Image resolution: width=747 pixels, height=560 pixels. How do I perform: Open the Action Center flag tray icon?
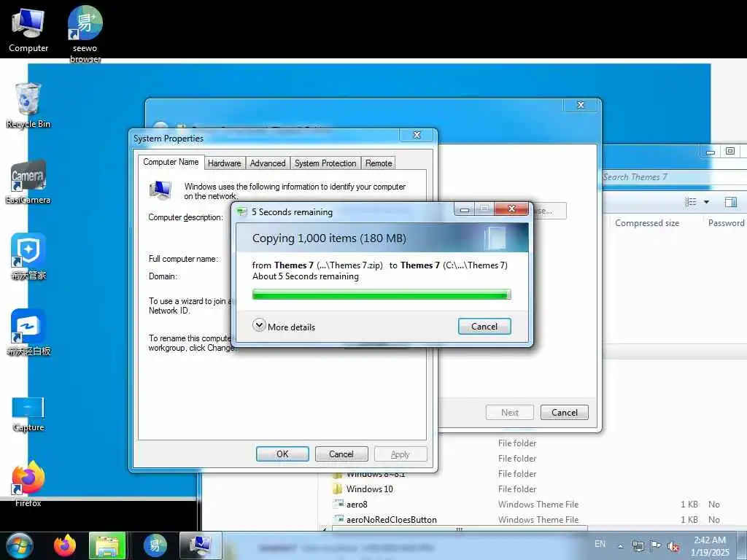point(656,546)
